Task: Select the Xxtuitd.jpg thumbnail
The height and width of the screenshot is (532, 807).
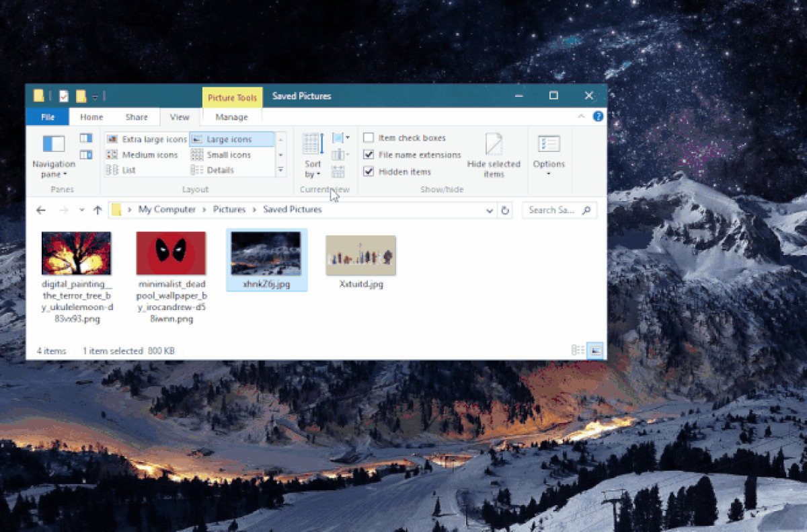Action: pos(360,256)
